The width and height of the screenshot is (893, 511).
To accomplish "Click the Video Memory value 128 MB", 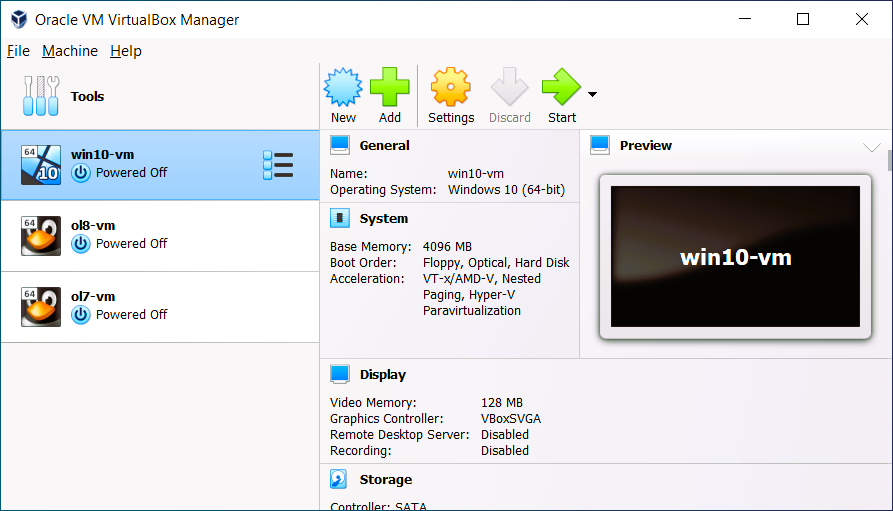I will 502,402.
